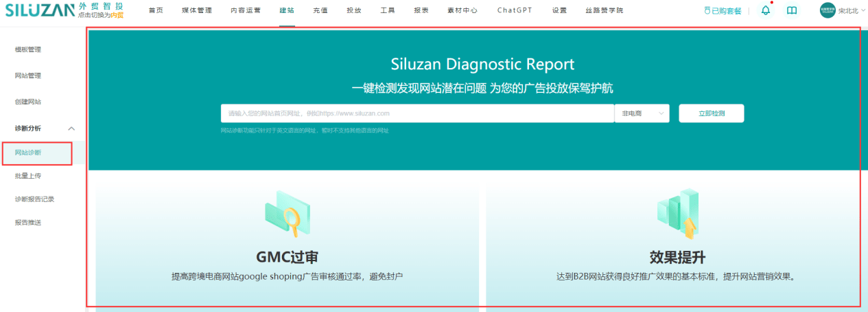Go to the 媒体管理 menu
The height and width of the screenshot is (312, 868).
(x=197, y=10)
